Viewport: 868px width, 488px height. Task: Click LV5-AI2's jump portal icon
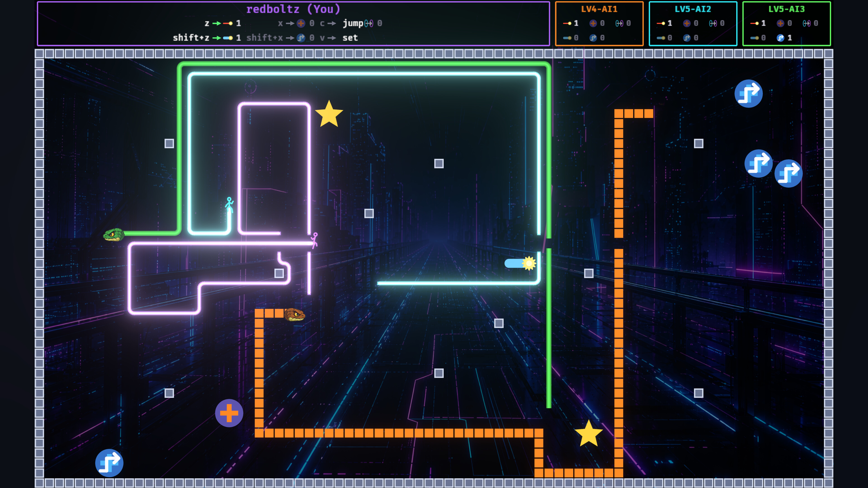coord(713,23)
